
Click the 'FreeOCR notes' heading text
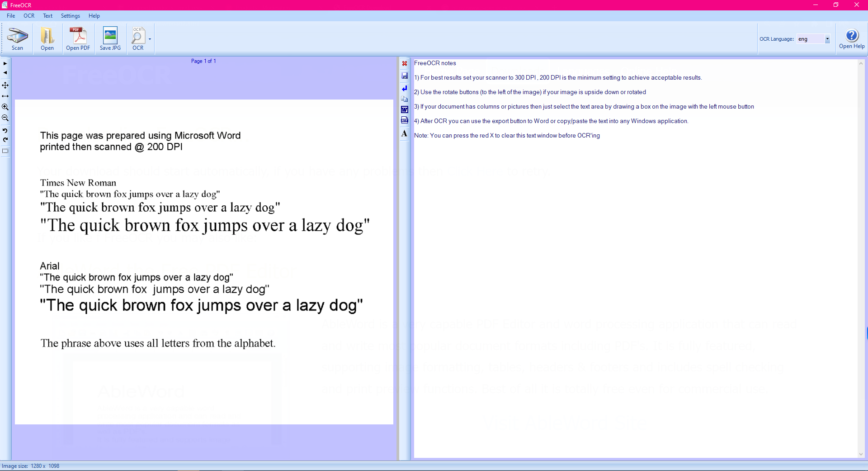[435, 63]
